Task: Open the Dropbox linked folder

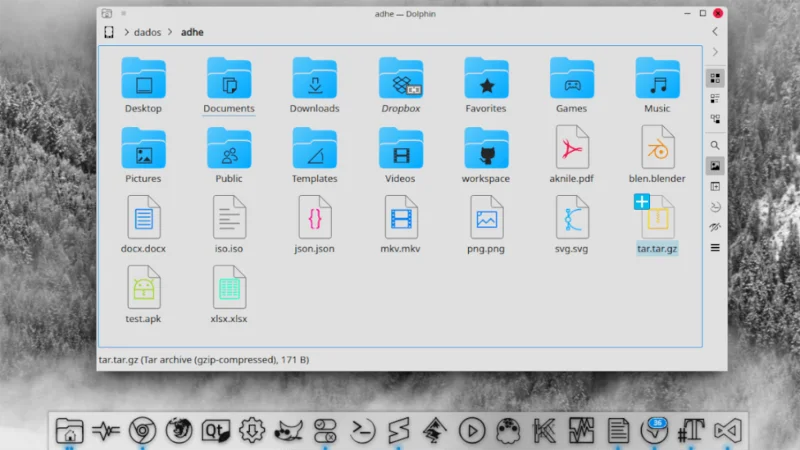Action: (x=401, y=85)
